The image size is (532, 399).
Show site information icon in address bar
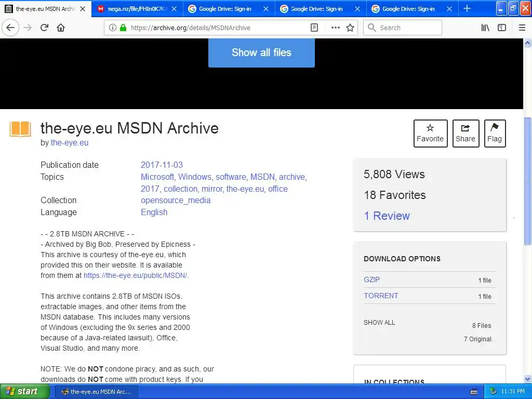coord(113,28)
